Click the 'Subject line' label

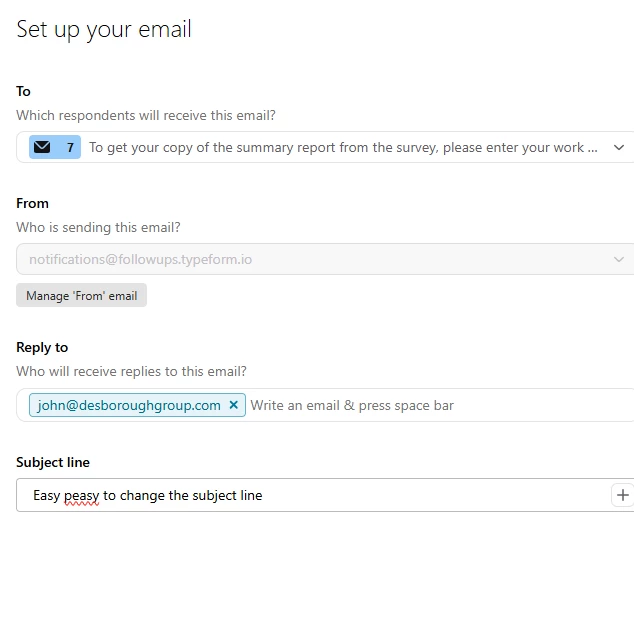[53, 462]
